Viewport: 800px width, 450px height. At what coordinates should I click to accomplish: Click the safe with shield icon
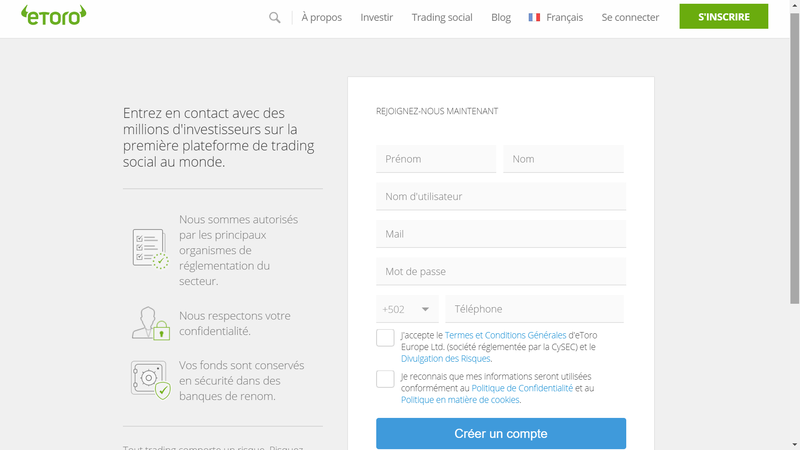click(151, 380)
